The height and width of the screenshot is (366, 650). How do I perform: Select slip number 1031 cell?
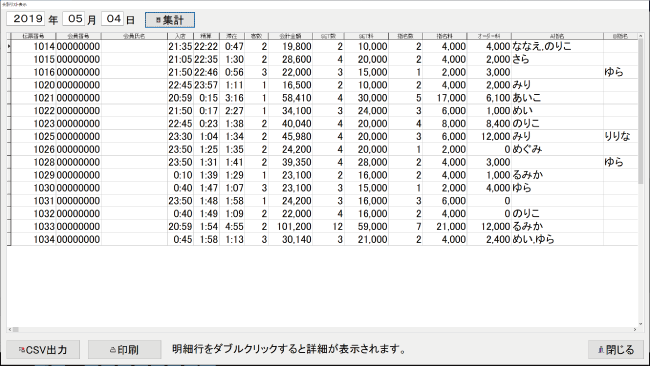coord(33,201)
